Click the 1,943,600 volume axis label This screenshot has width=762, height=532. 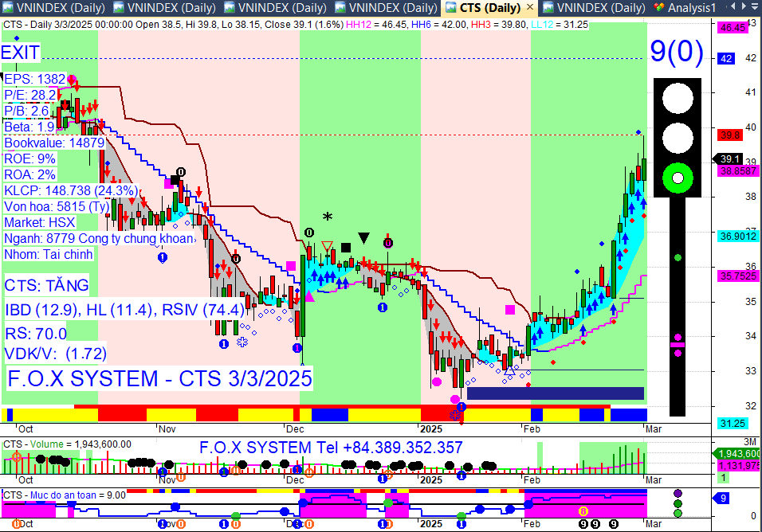tap(736, 454)
